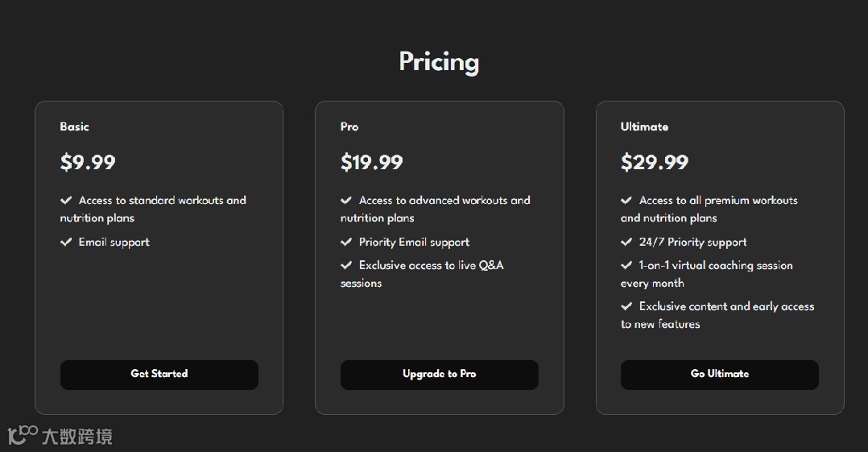
Task: Click the Pricing heading
Action: (439, 62)
